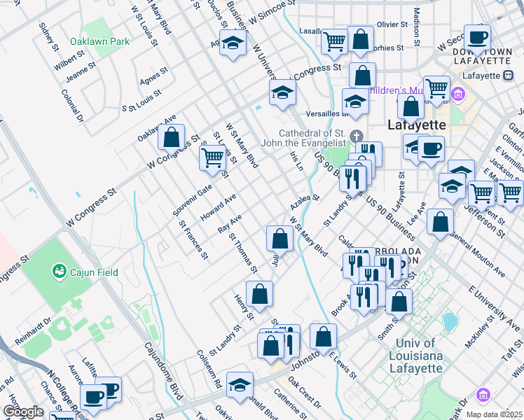Select the Univ of Louisiana Lafayette label
This screenshot has width=524, height=420.
tap(415, 356)
